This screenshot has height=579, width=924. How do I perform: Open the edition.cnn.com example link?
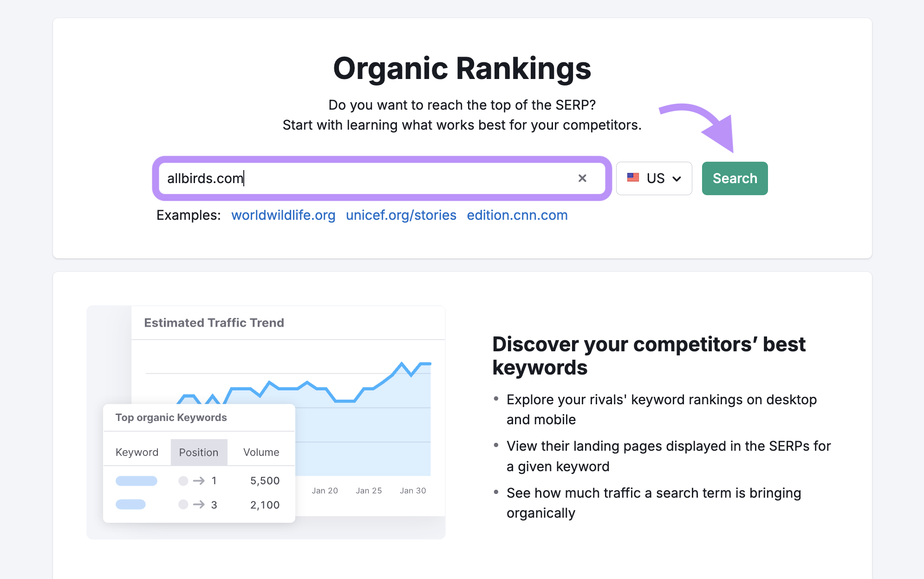[x=517, y=215]
